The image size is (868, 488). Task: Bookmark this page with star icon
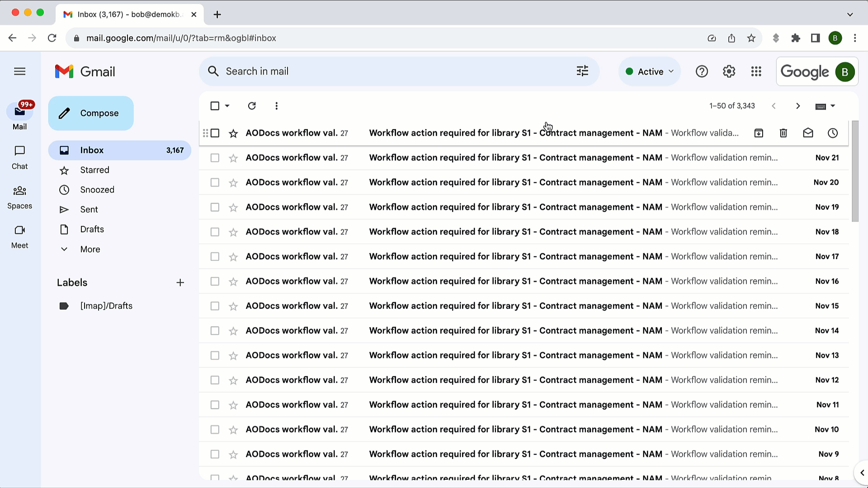(751, 38)
